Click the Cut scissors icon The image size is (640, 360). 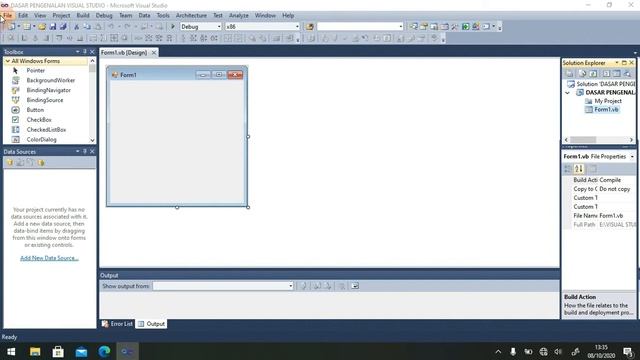76,27
